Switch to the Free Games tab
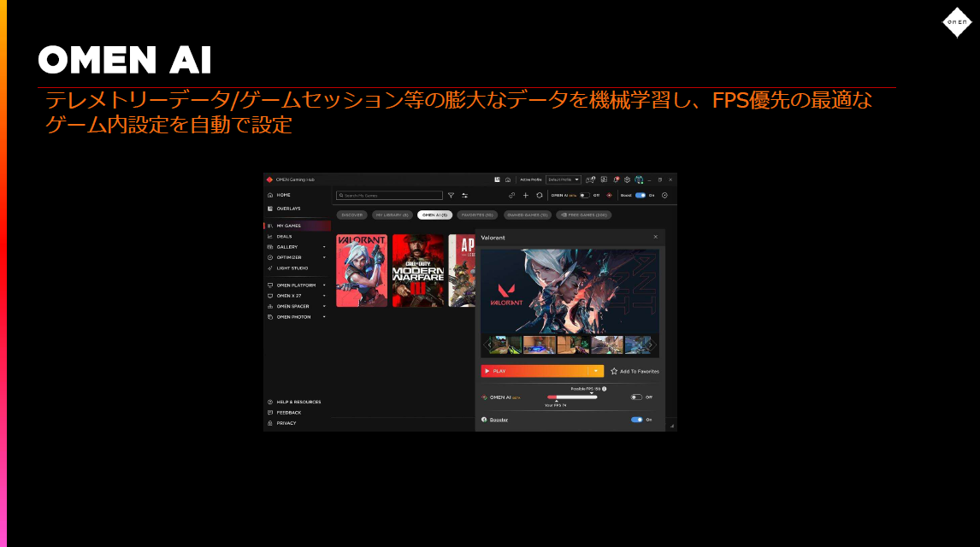Screen dimensions: 980x547 click(x=584, y=215)
